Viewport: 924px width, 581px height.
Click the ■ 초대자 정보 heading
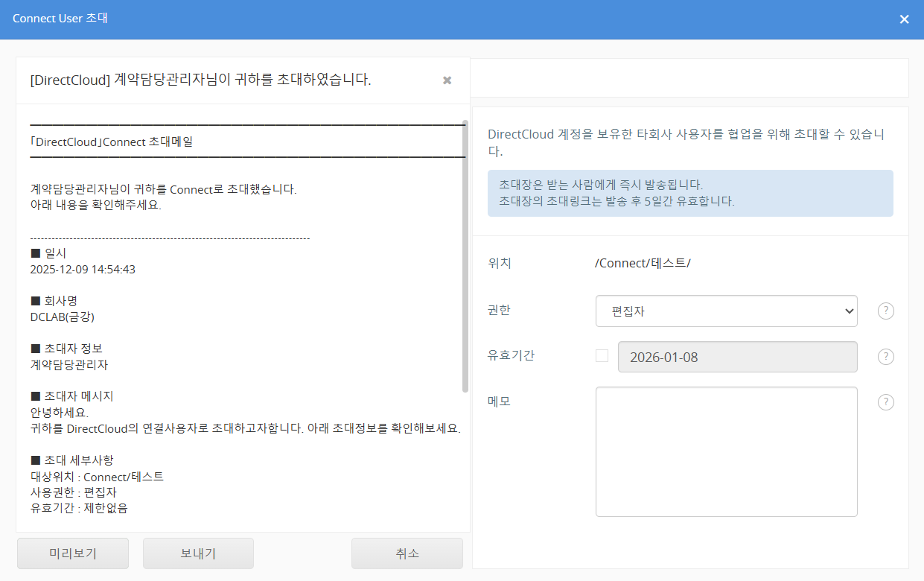66,349
